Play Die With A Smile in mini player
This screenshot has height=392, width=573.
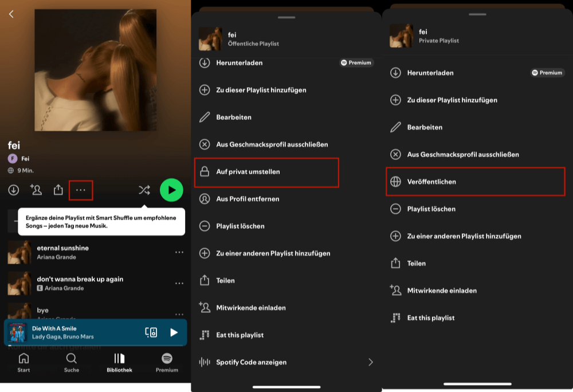click(x=174, y=332)
